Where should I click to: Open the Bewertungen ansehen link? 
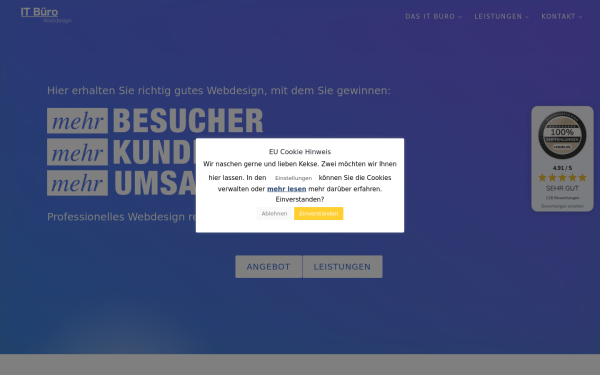click(562, 206)
